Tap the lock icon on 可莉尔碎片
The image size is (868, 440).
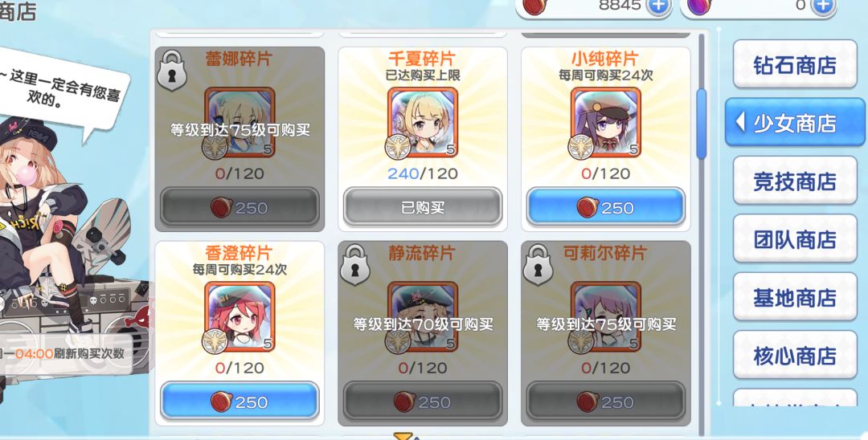(x=538, y=265)
